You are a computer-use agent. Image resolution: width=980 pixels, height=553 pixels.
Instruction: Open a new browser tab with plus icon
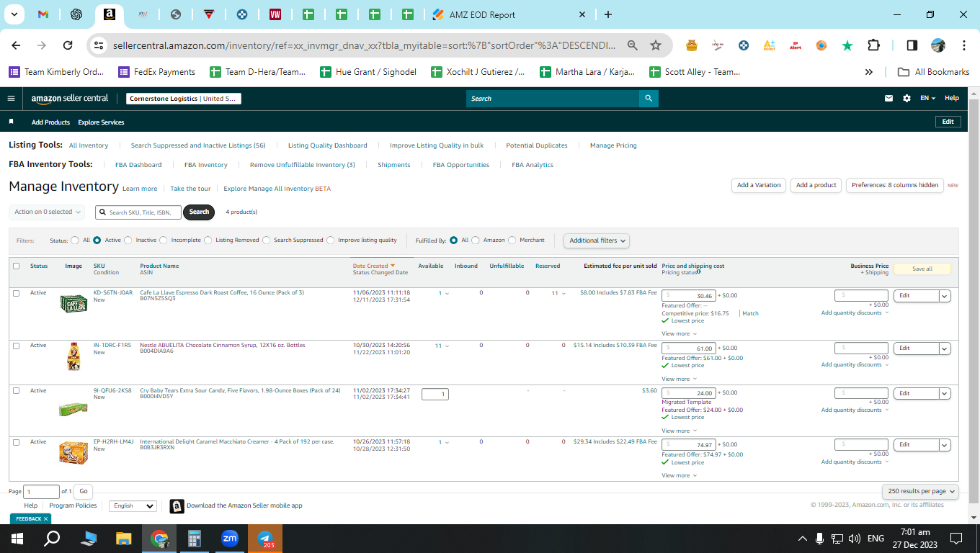(x=608, y=14)
